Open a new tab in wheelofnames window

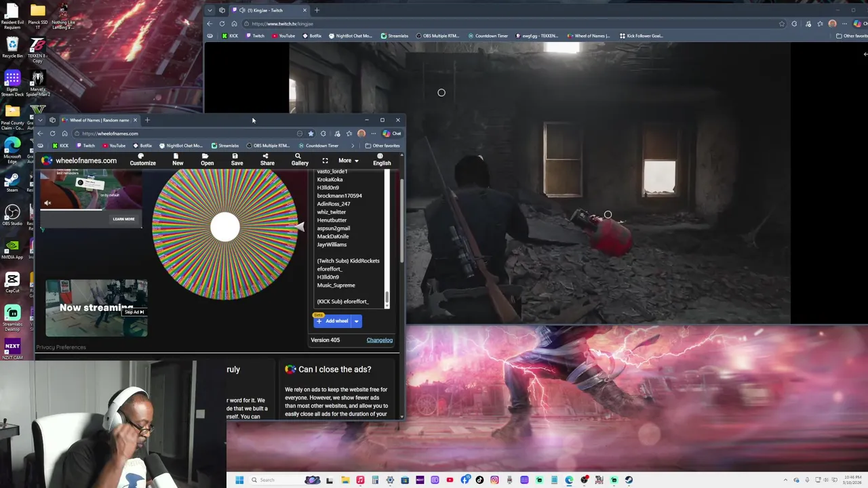pyautogui.click(x=147, y=120)
